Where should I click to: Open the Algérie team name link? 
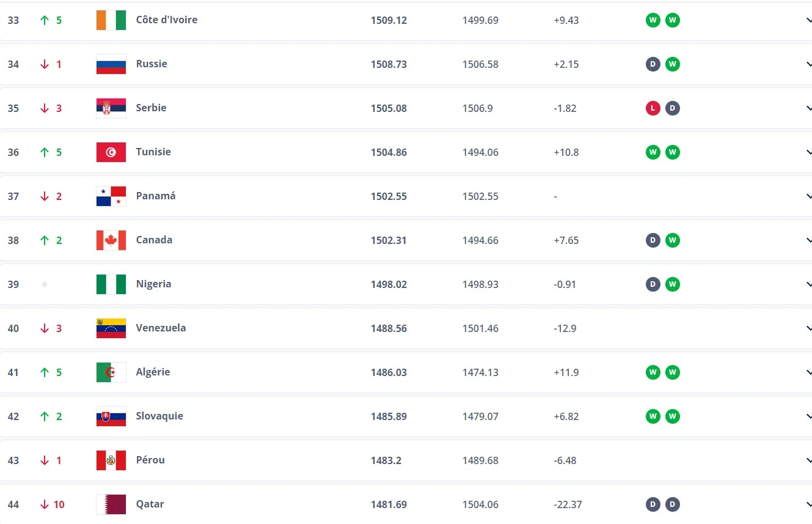(x=153, y=372)
